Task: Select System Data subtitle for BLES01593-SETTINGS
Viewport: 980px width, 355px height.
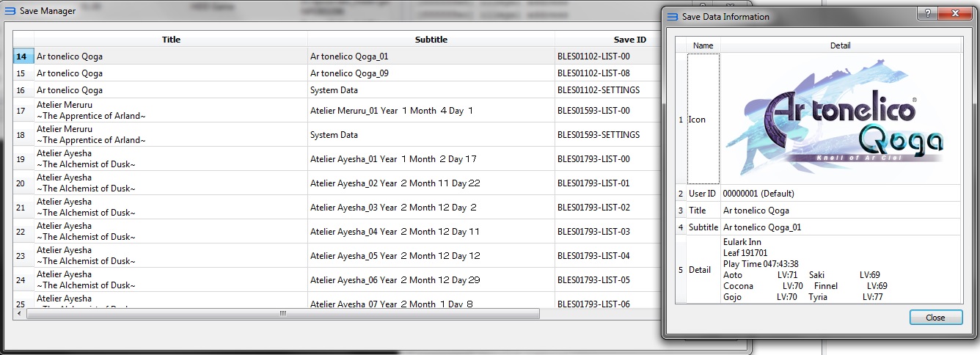Action: coord(431,135)
